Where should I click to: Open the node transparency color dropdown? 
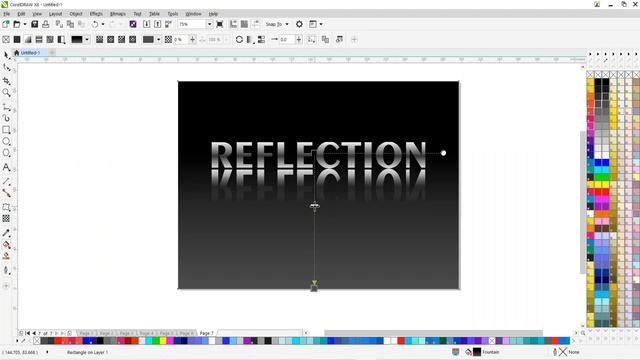[x=158, y=40]
